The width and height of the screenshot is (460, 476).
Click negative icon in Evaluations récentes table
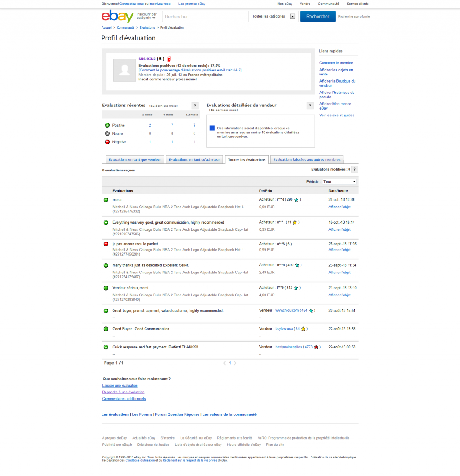tap(107, 142)
